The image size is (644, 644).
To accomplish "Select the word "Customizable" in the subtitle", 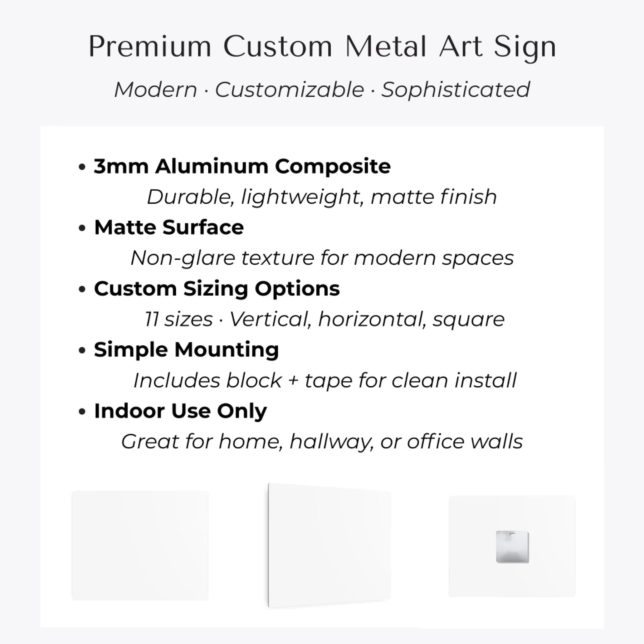I will pos(289,89).
